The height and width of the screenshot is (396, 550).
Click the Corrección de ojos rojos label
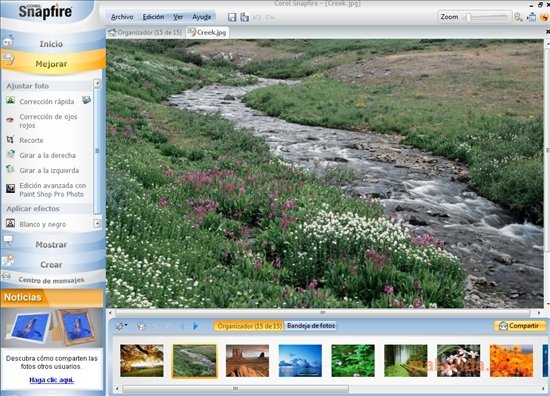coord(48,121)
